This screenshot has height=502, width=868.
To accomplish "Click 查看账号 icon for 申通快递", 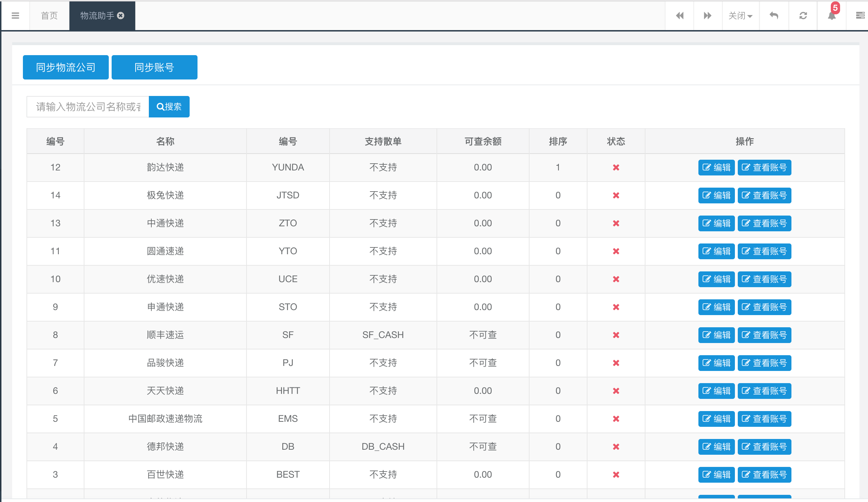I will [765, 306].
